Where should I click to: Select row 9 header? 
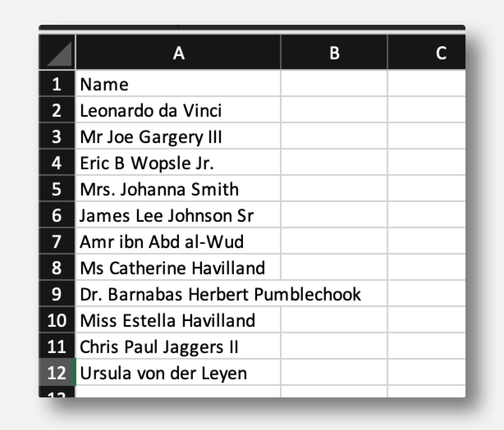(57, 294)
